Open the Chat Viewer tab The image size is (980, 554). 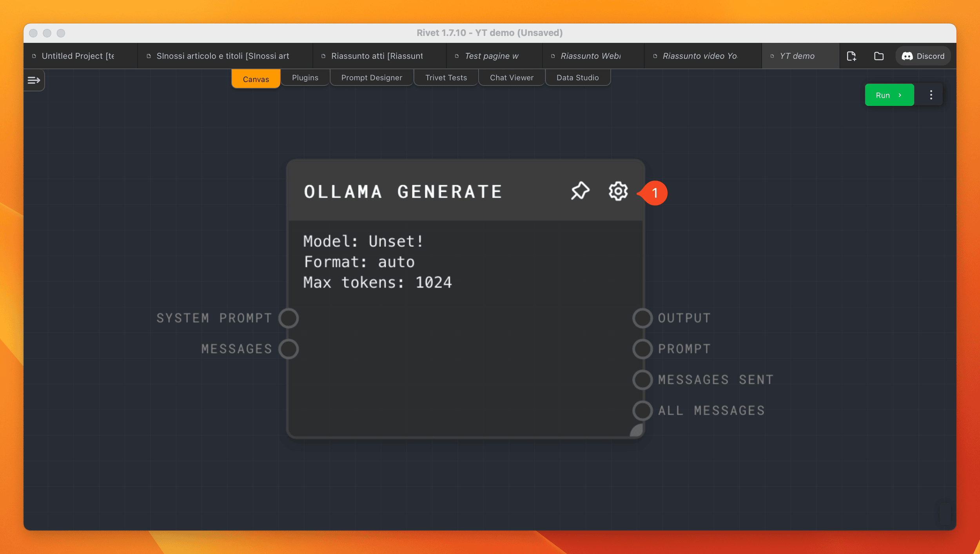512,78
